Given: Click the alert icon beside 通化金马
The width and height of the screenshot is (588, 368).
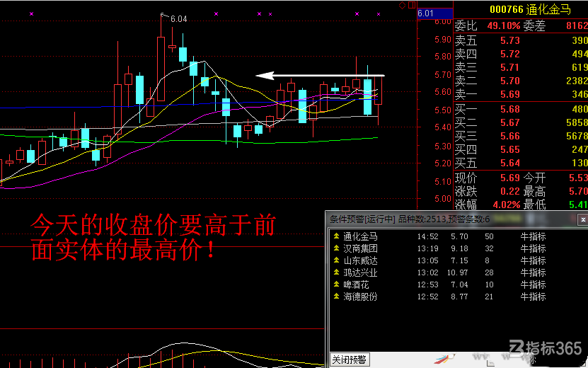Looking at the screenshot, I should 336,236.
